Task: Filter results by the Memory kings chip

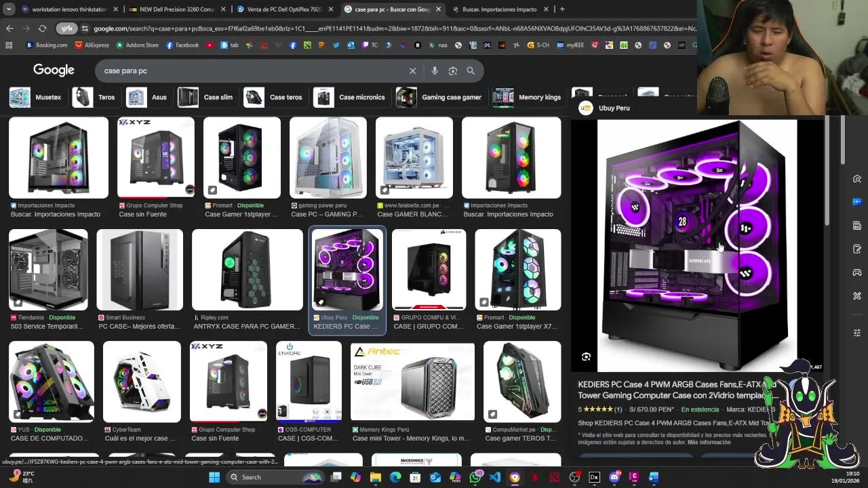Action: pos(528,97)
